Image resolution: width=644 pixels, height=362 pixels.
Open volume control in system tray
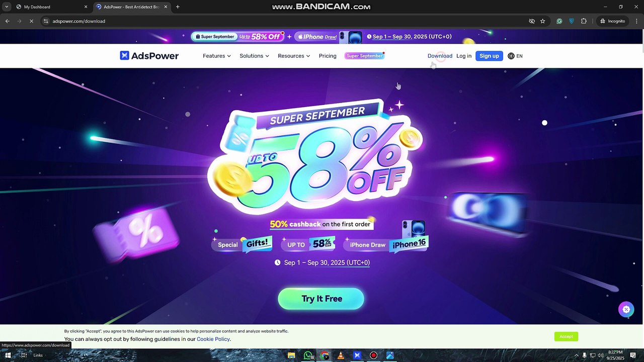click(600, 355)
